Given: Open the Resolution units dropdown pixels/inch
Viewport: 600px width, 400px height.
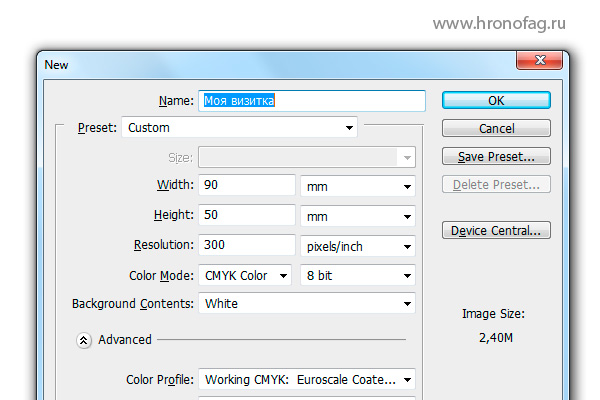Looking at the screenshot, I should click(358, 246).
